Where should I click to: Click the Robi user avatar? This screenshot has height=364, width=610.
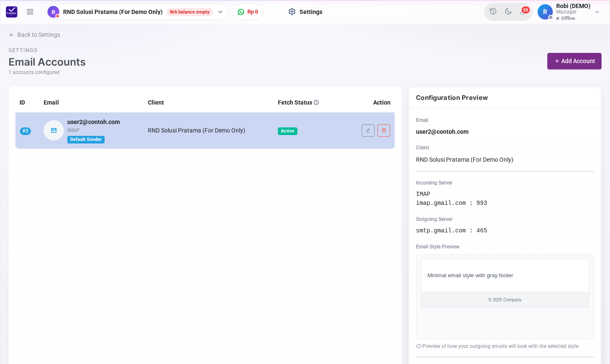pos(545,12)
